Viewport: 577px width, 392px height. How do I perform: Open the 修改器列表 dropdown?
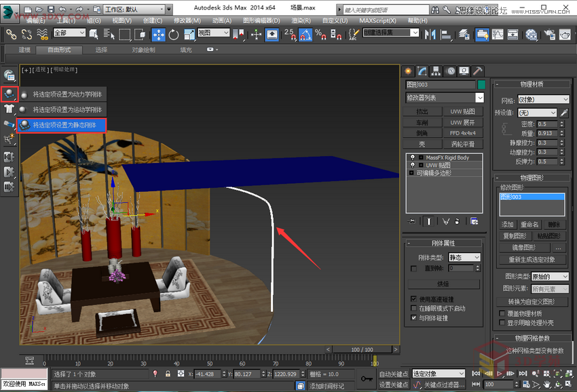(x=479, y=98)
